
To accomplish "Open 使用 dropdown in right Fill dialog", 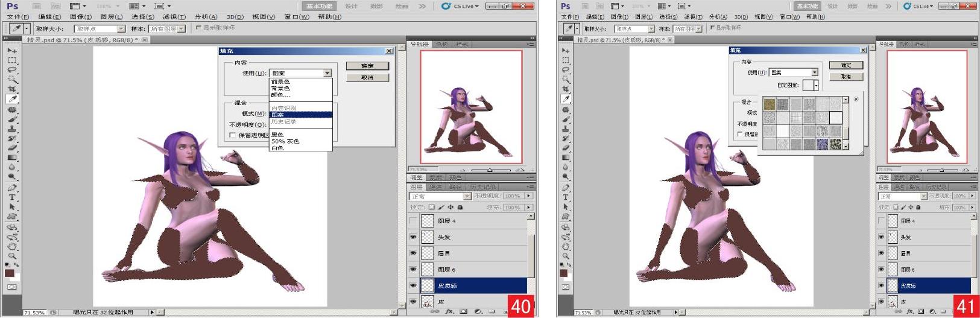I will [x=794, y=72].
